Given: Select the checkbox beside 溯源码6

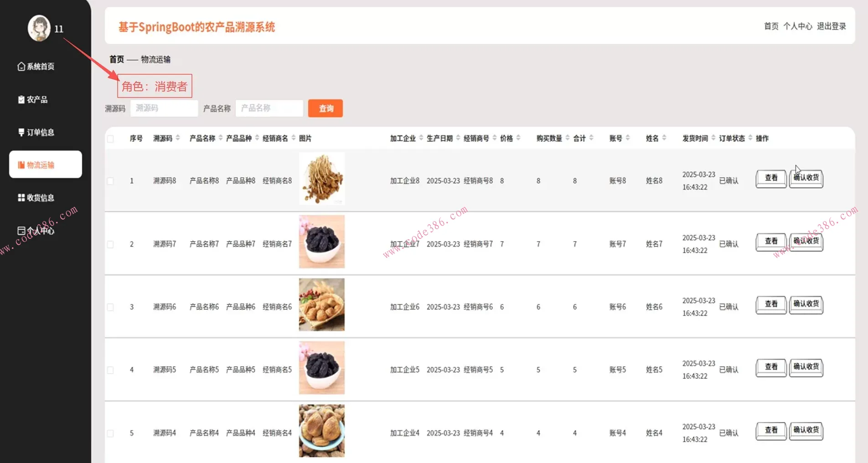Looking at the screenshot, I should [110, 307].
